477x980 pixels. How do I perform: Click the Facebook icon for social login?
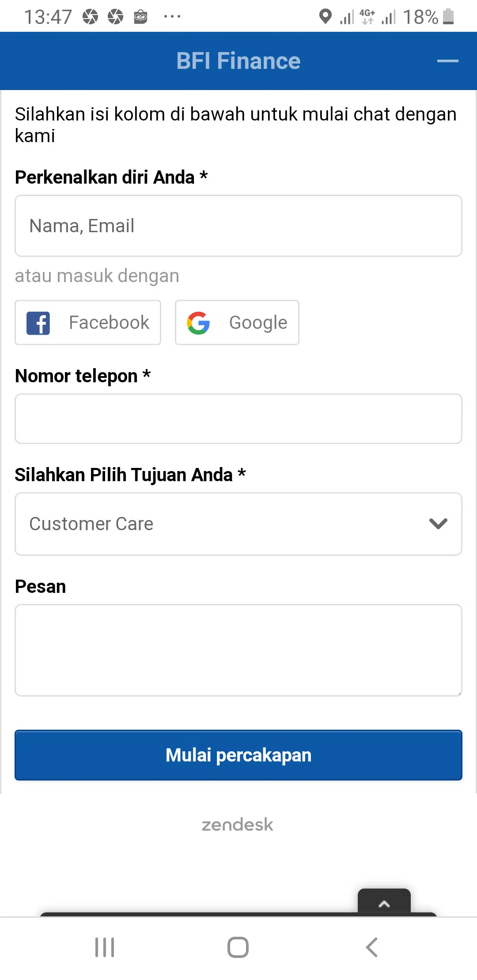(x=39, y=322)
